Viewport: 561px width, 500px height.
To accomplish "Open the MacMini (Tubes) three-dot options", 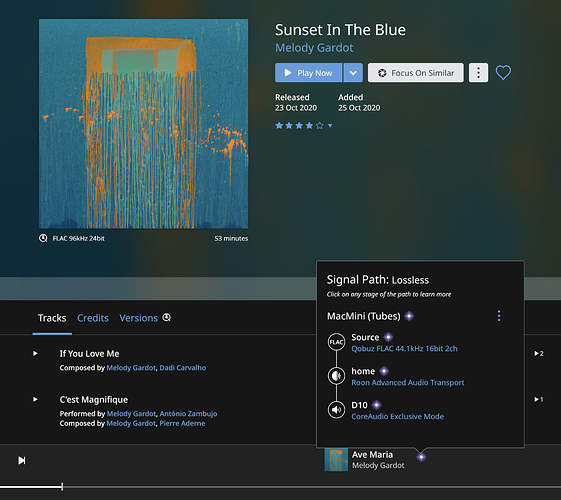I will tap(499, 316).
